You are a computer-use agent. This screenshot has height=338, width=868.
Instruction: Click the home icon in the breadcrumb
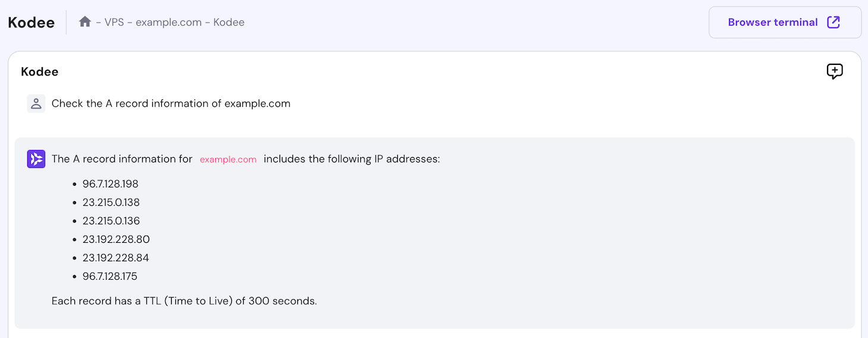pos(85,22)
